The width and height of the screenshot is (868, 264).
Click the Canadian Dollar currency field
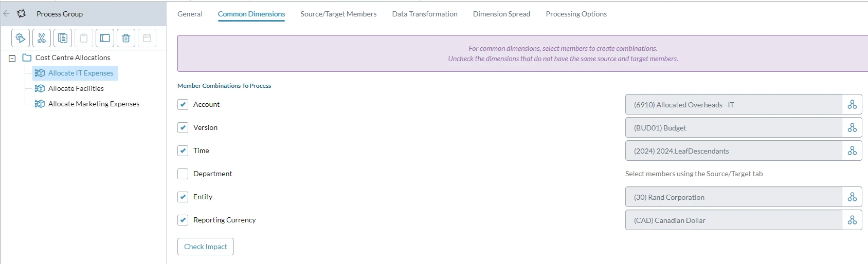coord(733,220)
